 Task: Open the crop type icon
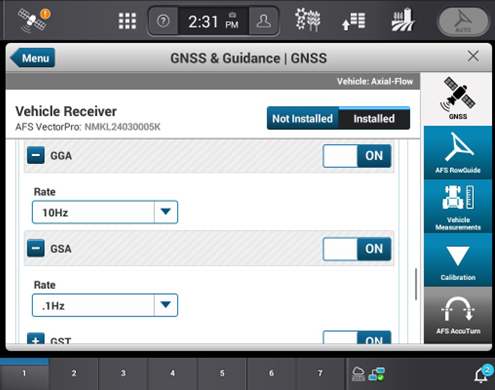tap(308, 20)
